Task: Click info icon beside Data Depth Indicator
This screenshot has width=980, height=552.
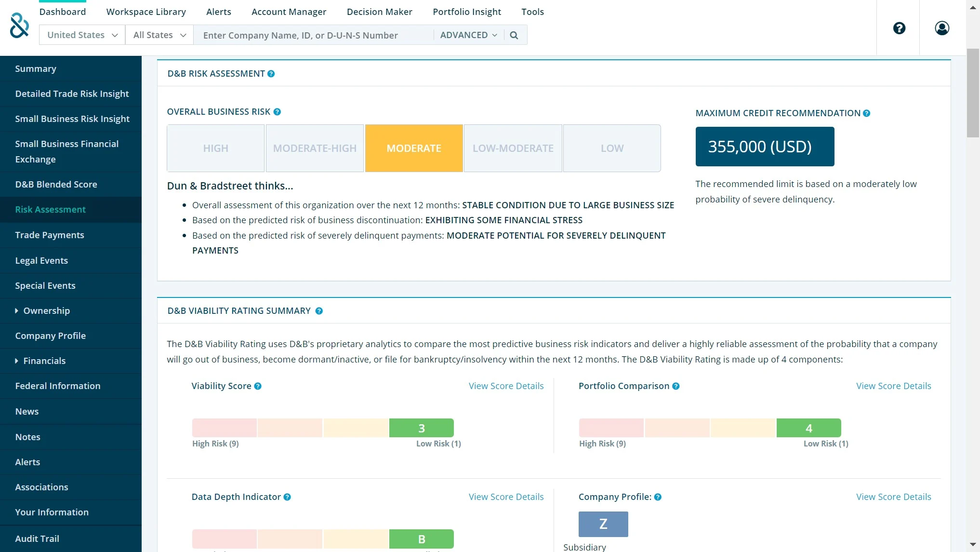Action: (x=287, y=497)
